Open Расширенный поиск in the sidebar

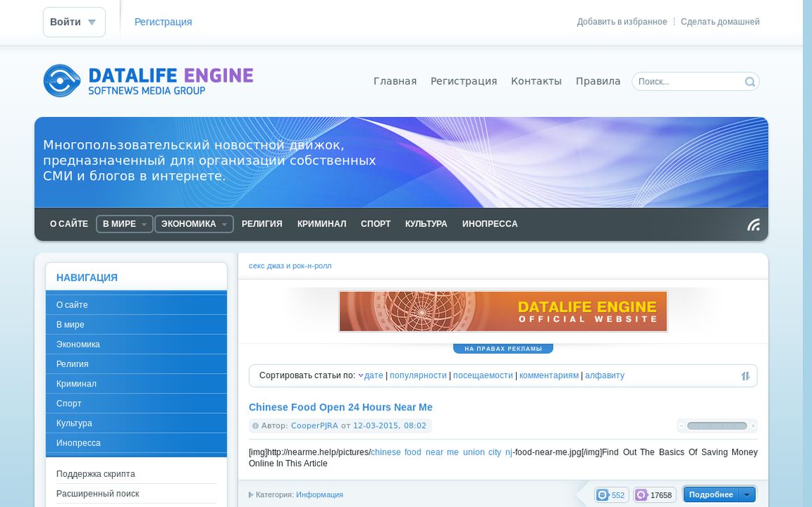tap(98, 494)
